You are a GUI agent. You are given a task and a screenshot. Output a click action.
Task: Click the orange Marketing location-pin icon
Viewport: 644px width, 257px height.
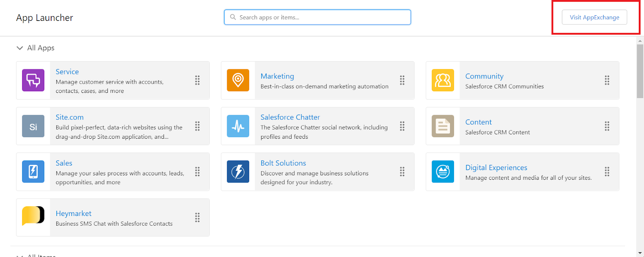click(238, 80)
